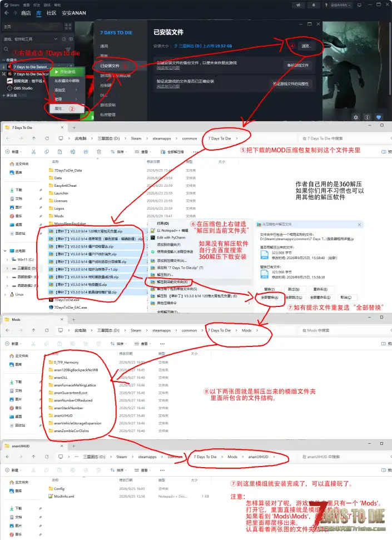Go up one folder in 7 Days To Die explorer
The height and width of the screenshot is (540, 392).
click(34, 138)
